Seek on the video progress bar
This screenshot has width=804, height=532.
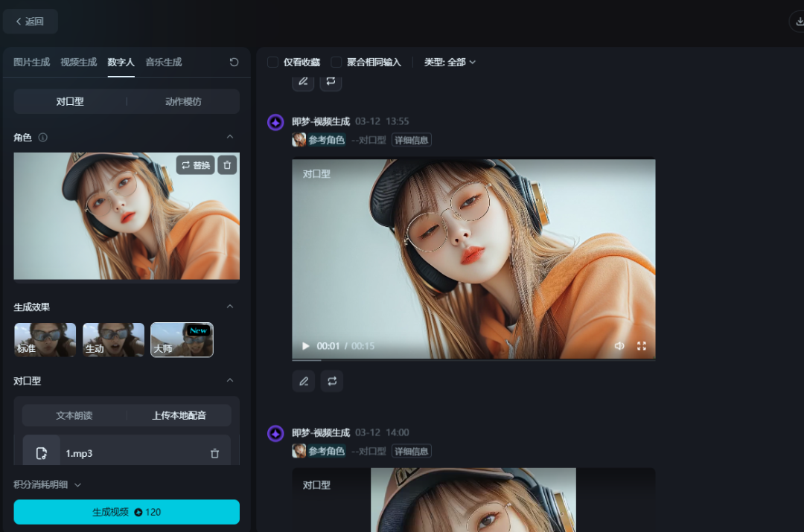point(473,360)
